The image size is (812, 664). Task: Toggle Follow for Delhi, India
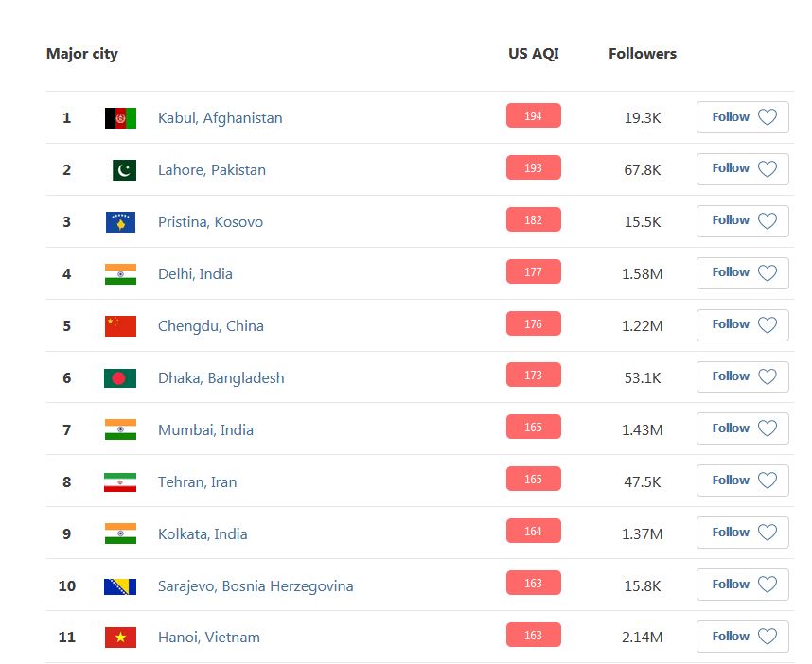point(743,273)
